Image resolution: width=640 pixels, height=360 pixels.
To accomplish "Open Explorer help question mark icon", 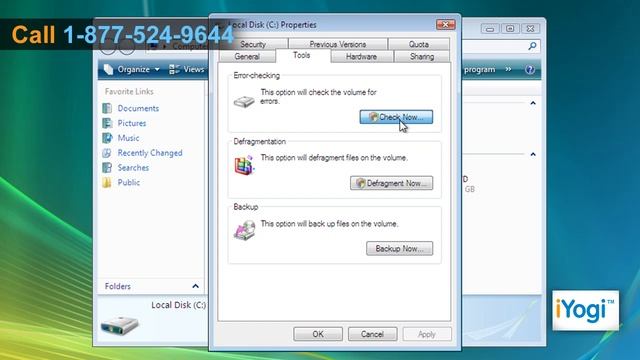I will pyautogui.click(x=530, y=69).
